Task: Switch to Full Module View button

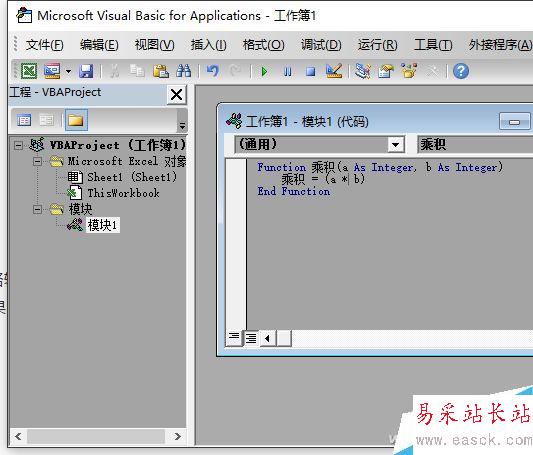Action: [251, 338]
